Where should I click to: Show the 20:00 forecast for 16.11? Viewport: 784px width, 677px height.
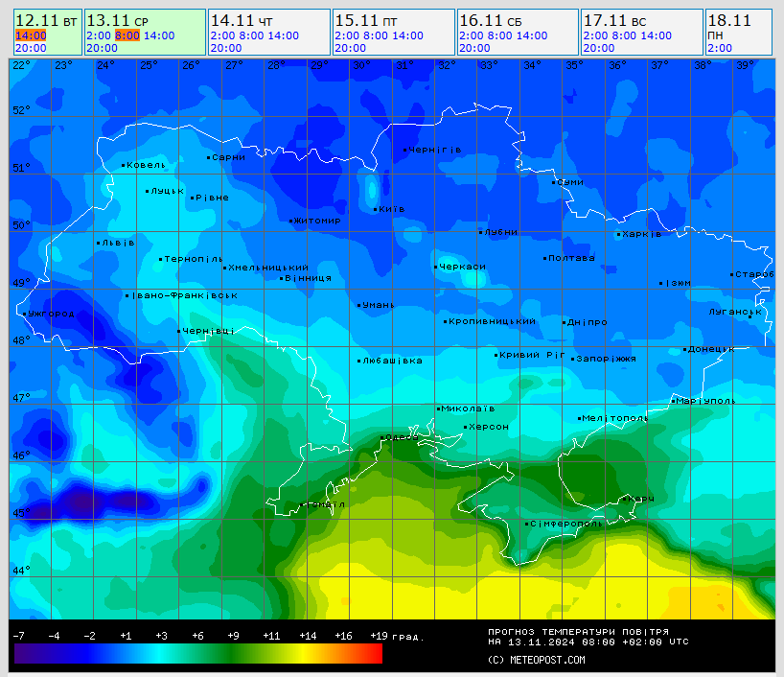(475, 48)
